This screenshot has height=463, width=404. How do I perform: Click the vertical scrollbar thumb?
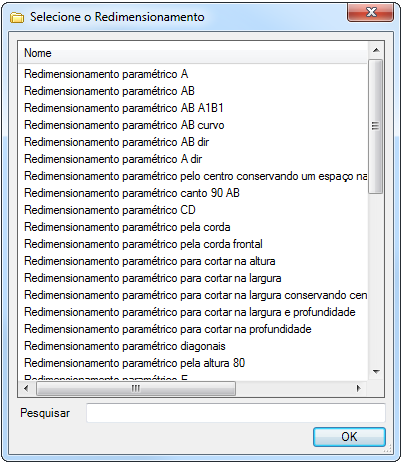[376, 126]
